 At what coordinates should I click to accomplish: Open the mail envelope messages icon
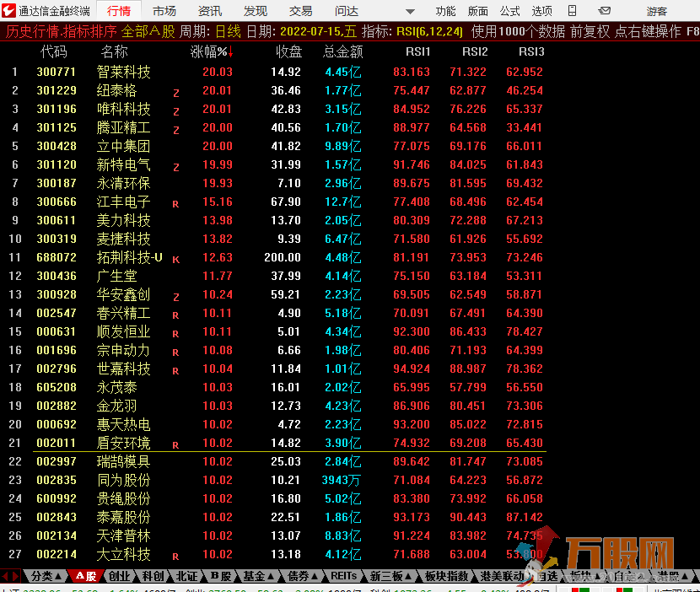pos(604,11)
